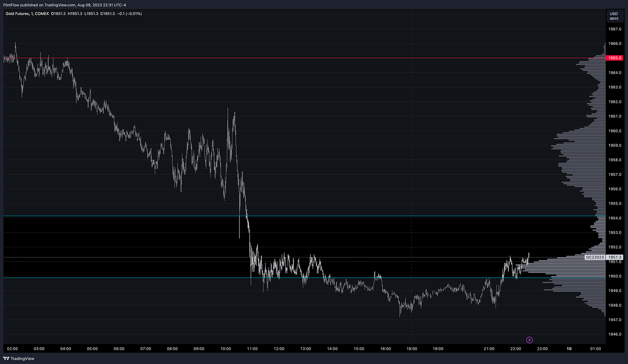This screenshot has height=364, width=628.
Task: Click the 22:00 time axis label
Action: pyautogui.click(x=515, y=349)
